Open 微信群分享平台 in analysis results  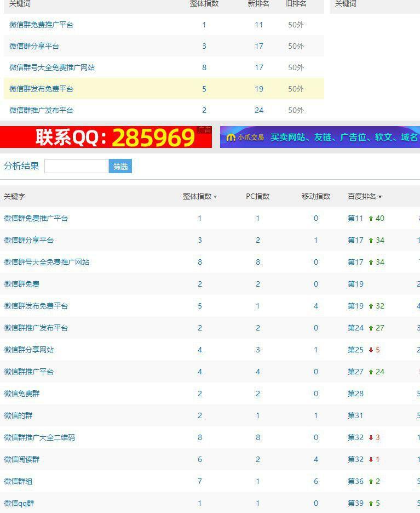[x=28, y=240]
